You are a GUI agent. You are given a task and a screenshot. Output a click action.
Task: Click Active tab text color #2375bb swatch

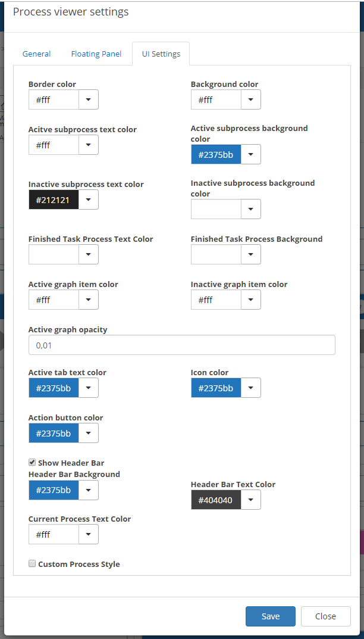(54, 388)
